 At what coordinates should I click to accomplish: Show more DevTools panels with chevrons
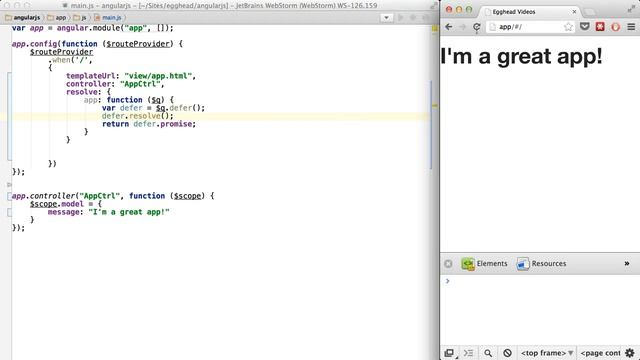pos(627,264)
